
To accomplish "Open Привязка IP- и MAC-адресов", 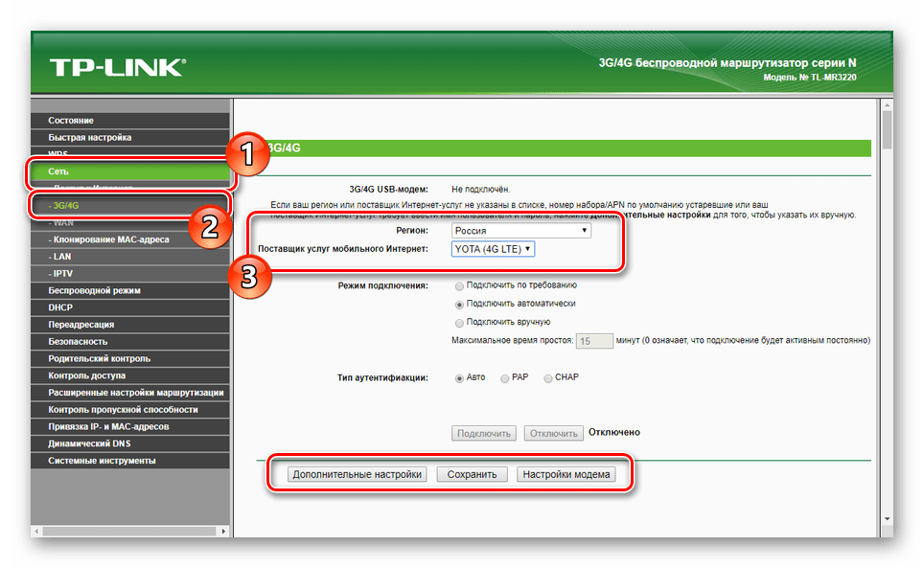I will coord(129,427).
